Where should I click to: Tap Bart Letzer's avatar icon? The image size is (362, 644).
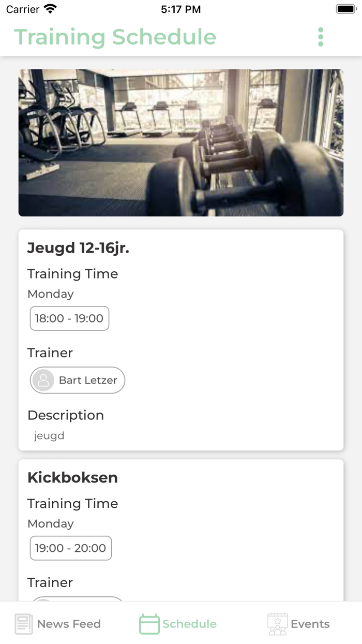[43, 380]
